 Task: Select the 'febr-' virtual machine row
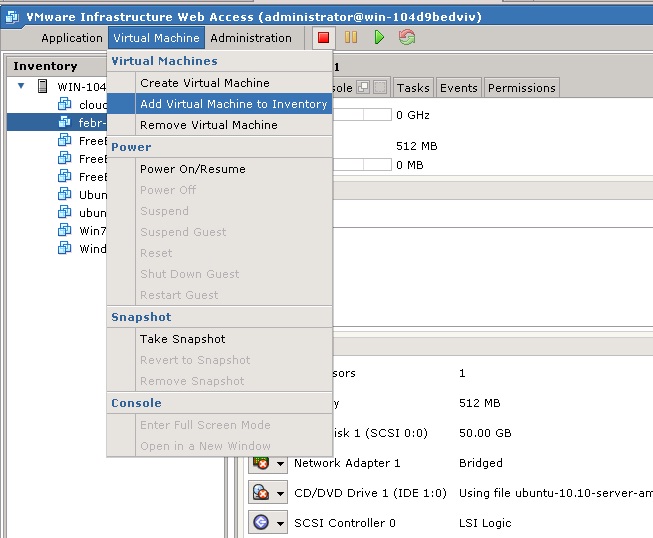[x=57, y=122]
